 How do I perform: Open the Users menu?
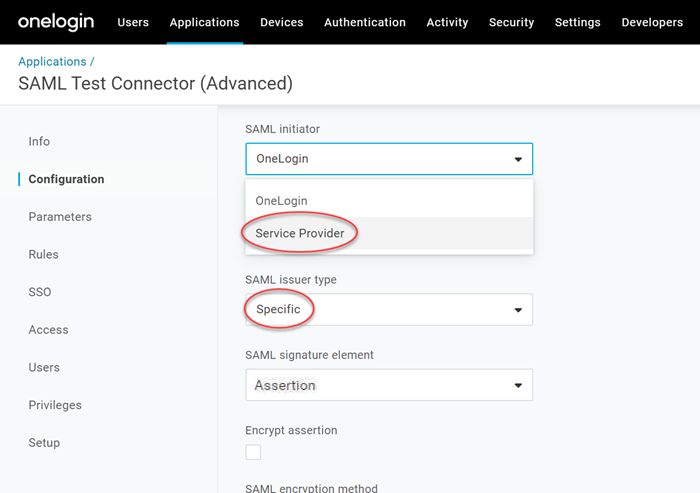(x=133, y=22)
